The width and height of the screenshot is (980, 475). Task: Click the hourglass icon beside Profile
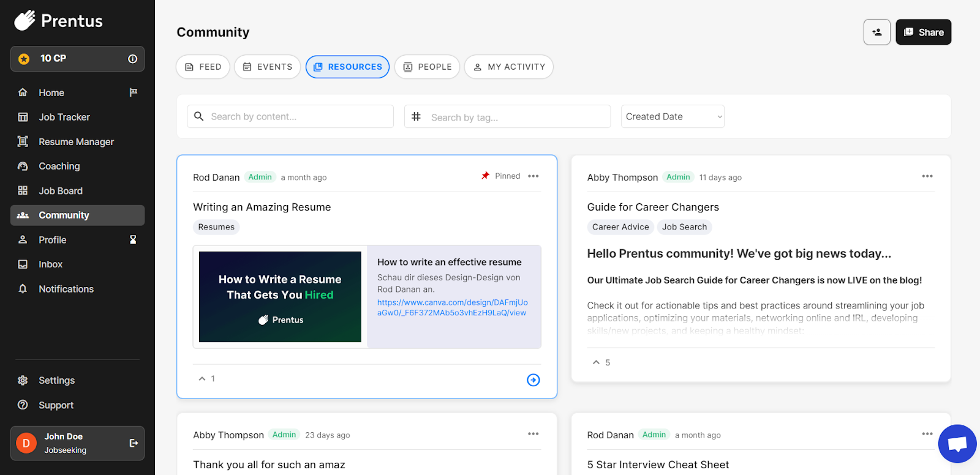point(133,240)
